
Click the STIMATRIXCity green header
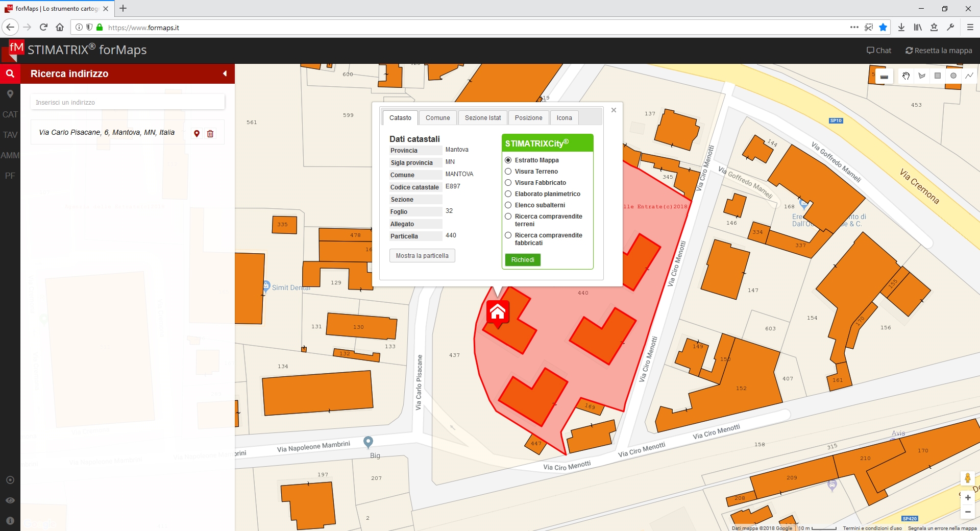click(x=547, y=143)
